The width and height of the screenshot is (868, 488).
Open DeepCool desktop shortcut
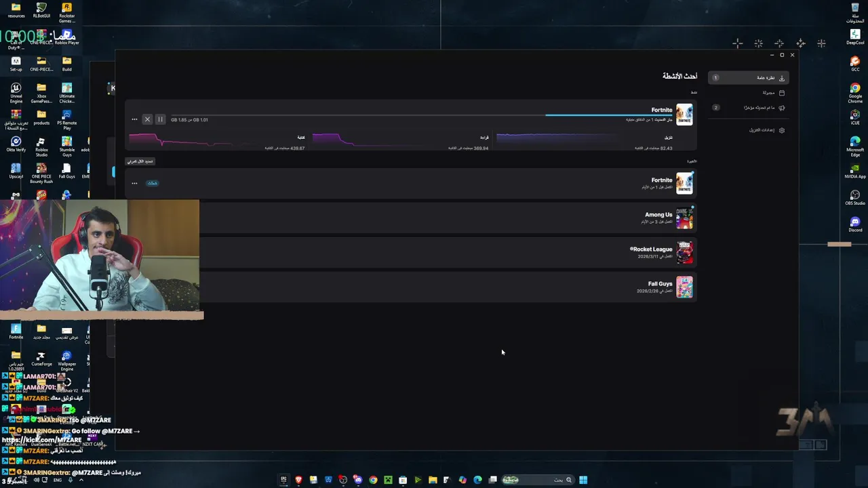855,37
